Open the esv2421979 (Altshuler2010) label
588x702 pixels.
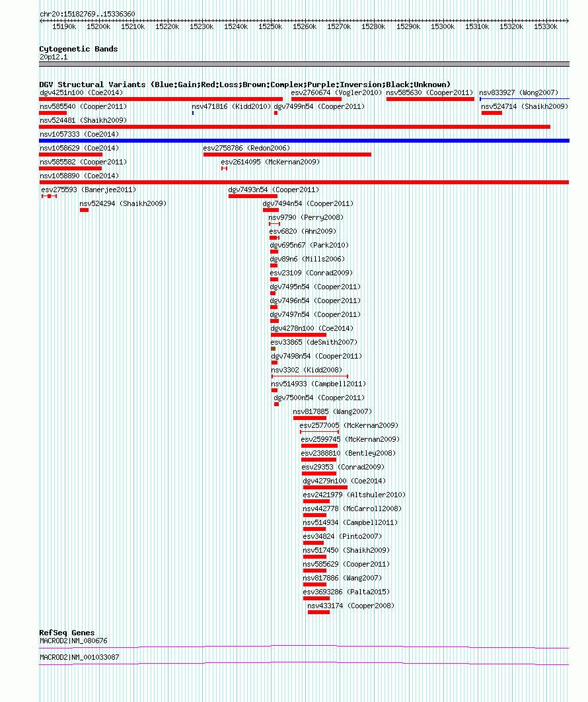pyautogui.click(x=354, y=495)
